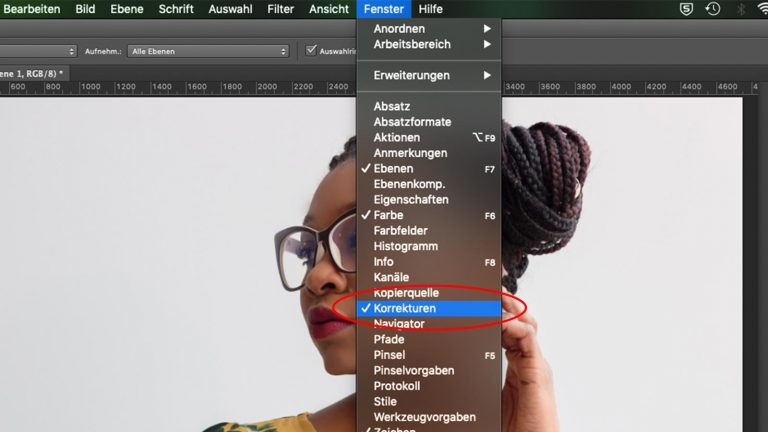Image resolution: width=768 pixels, height=432 pixels.
Task: Open the Bearbeiten menu
Action: [x=31, y=9]
